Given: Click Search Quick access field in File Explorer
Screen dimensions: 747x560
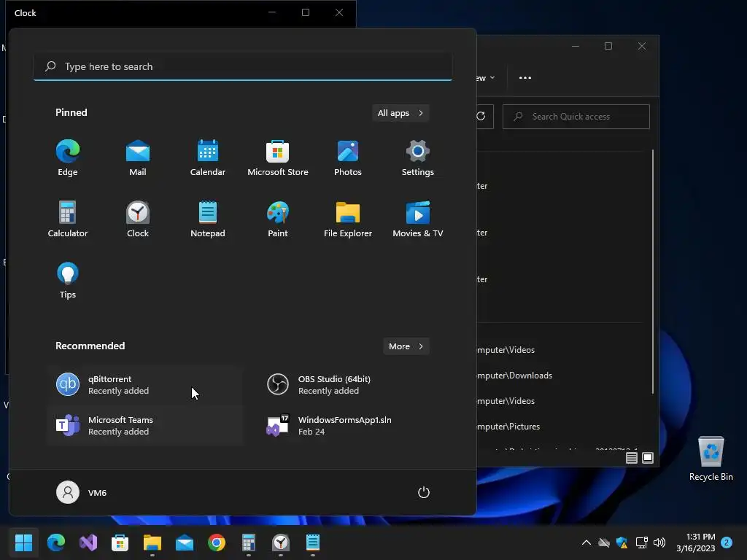Looking at the screenshot, I should [576, 117].
